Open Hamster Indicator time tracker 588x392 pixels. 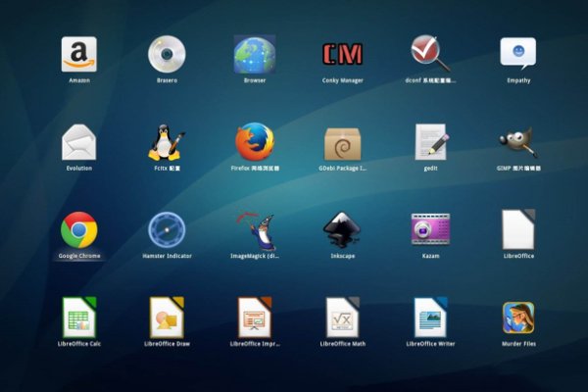(167, 229)
